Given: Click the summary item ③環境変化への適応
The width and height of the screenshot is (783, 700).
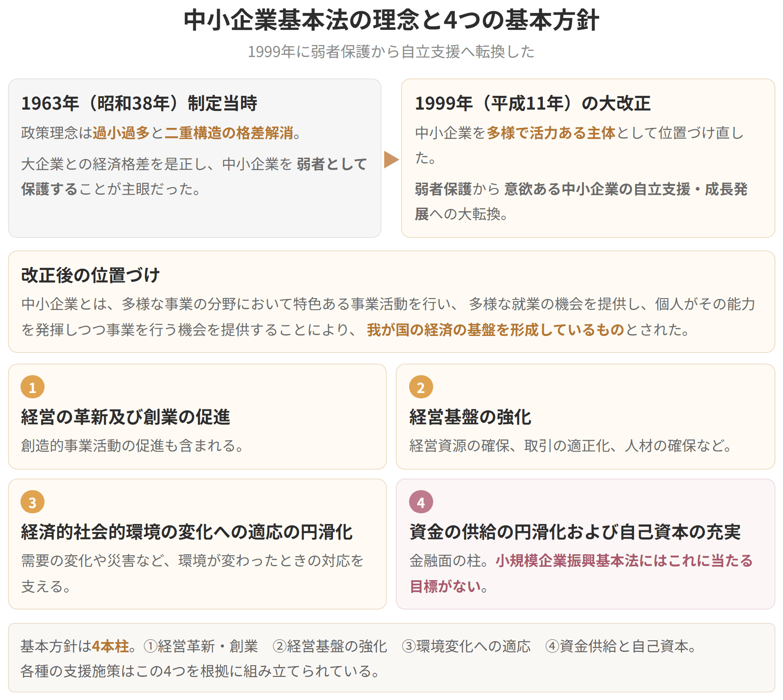Looking at the screenshot, I should tap(466, 646).
